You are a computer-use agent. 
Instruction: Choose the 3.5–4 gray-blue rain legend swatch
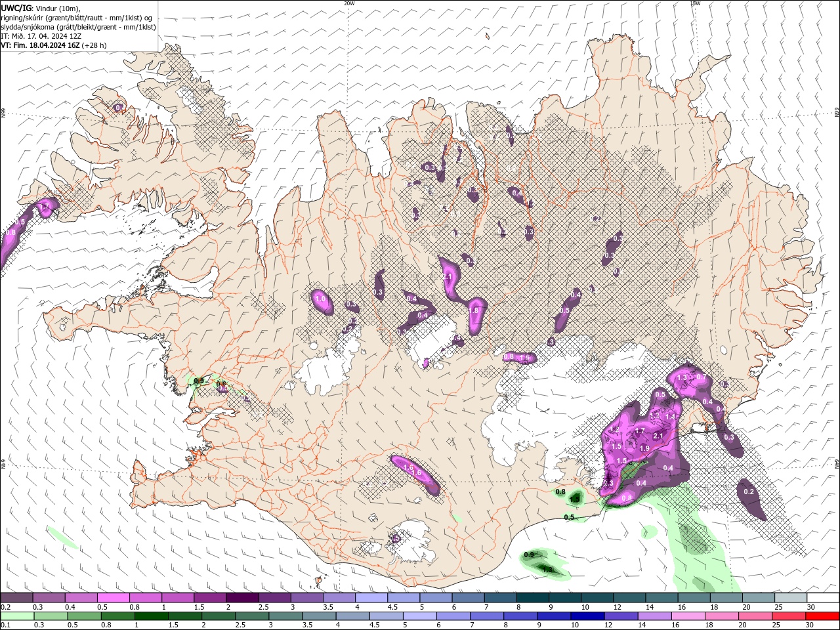[319, 616]
